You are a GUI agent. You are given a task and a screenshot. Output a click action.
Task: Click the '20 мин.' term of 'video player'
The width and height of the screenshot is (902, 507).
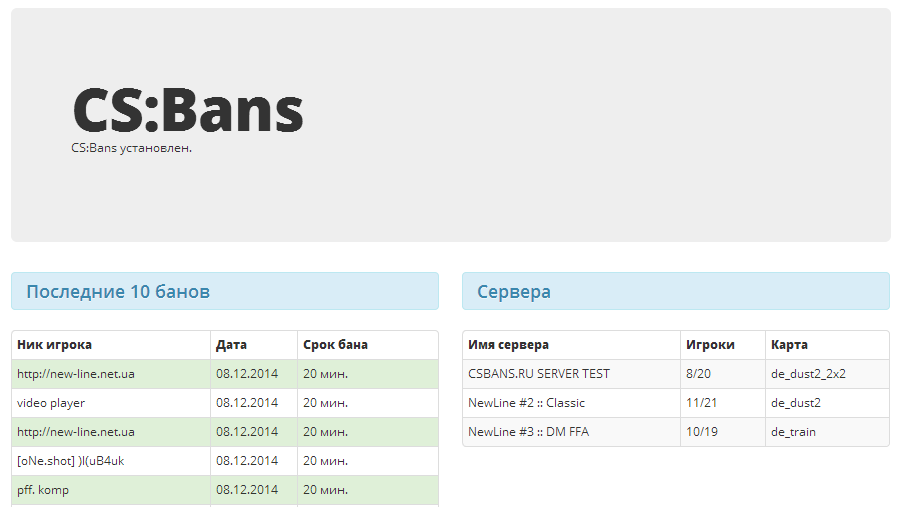click(x=326, y=403)
